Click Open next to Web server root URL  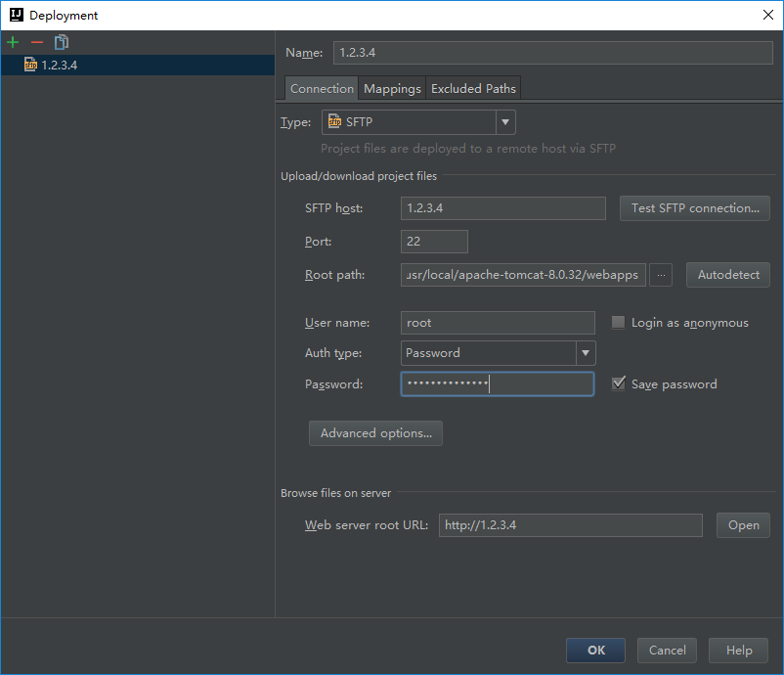pyautogui.click(x=743, y=525)
